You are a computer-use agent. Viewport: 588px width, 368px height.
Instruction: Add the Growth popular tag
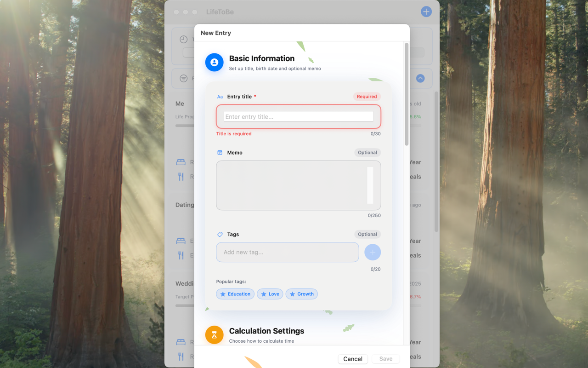coord(301,294)
